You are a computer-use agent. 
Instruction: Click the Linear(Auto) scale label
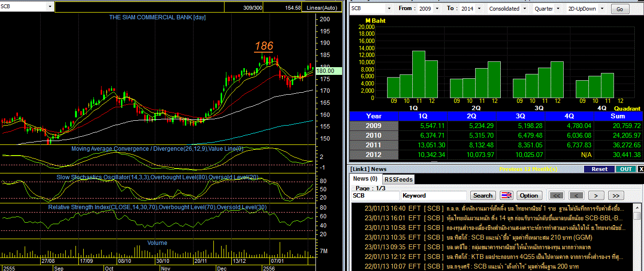[322, 8]
